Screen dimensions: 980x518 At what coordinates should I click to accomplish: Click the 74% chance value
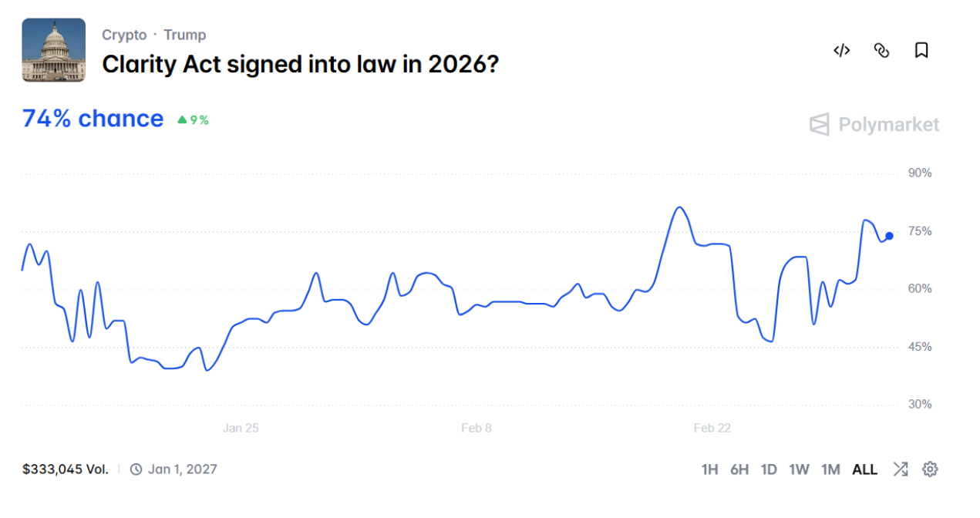[x=93, y=119]
